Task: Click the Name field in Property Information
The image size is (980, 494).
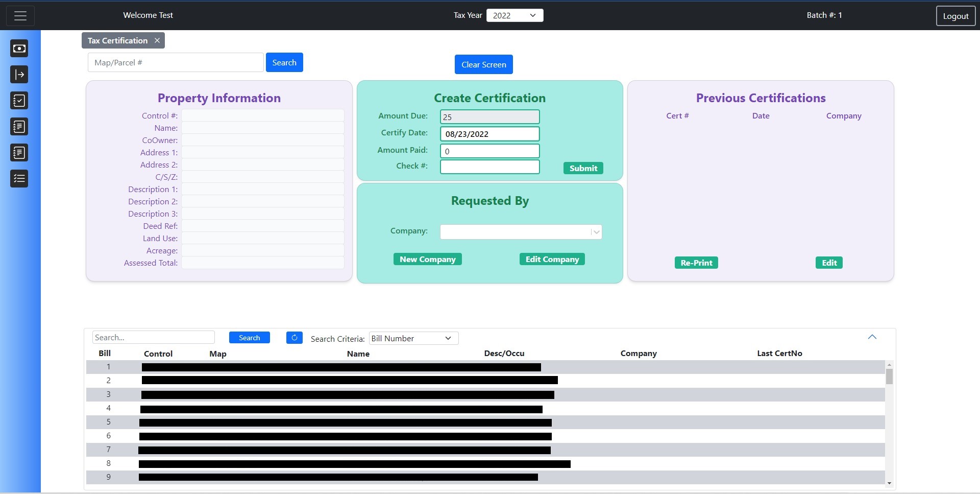Action: point(262,128)
